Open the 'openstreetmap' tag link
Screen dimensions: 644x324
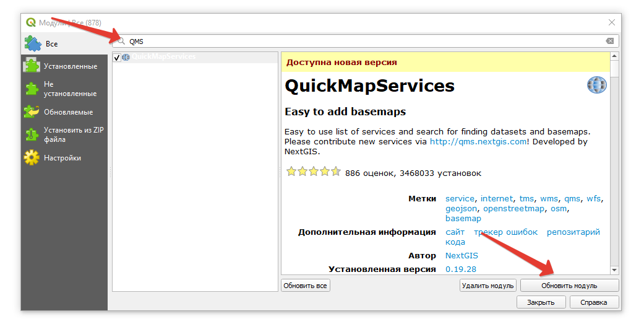click(x=513, y=208)
